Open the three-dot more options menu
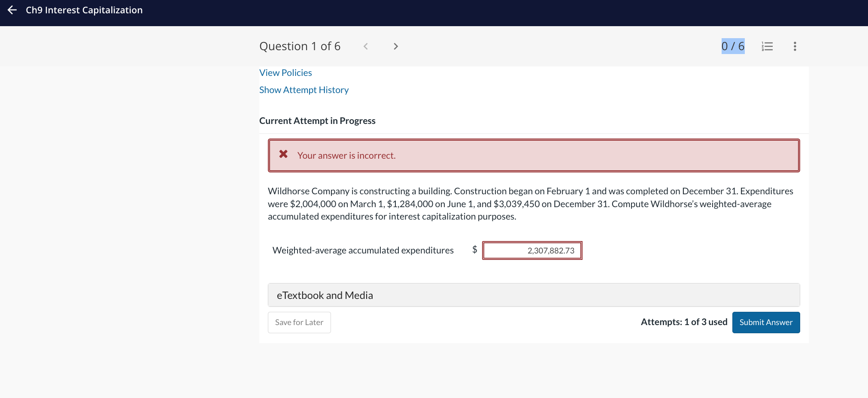The height and width of the screenshot is (398, 868). point(795,46)
